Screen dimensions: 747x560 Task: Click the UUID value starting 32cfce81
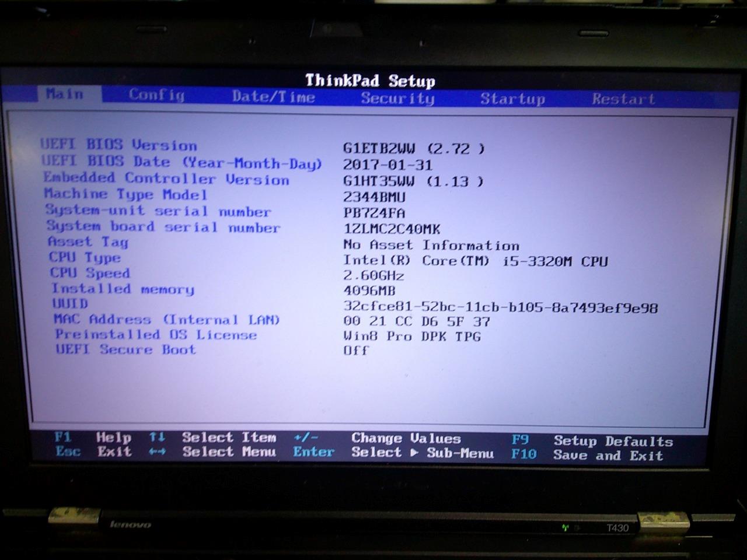501,307
